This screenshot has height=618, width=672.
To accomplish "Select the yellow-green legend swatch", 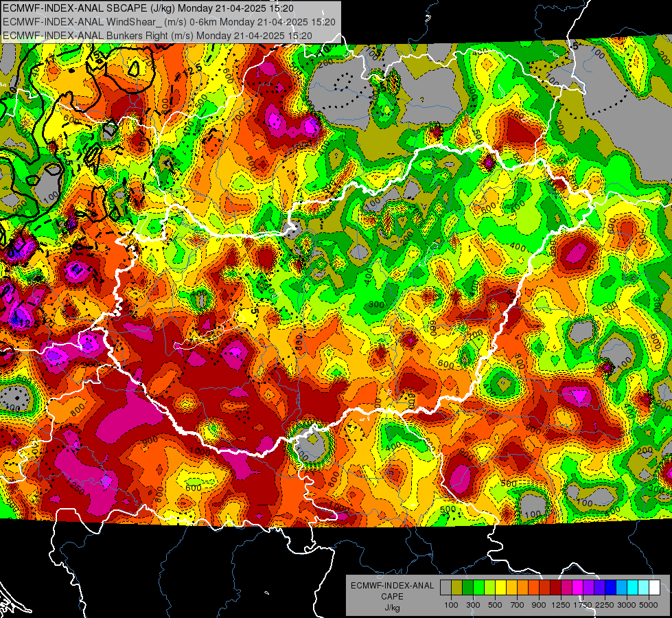I will [490, 588].
